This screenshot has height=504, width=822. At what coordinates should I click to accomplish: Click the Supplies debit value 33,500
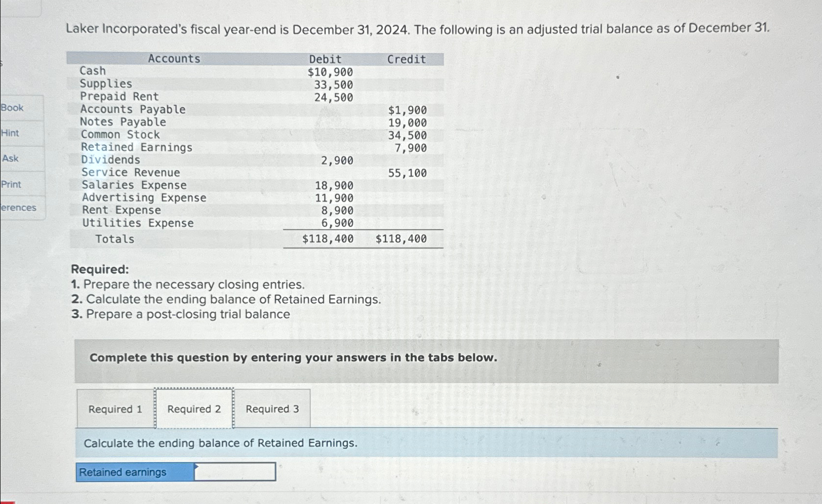(x=333, y=85)
